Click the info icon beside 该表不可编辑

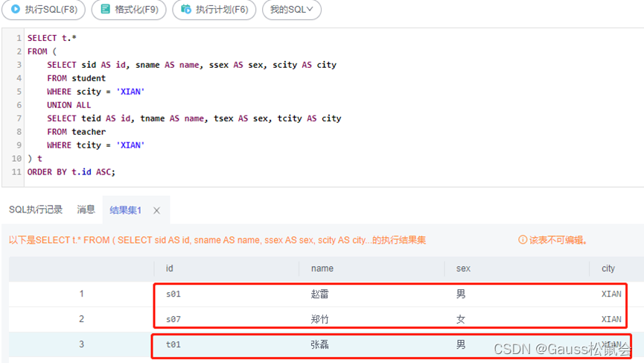coord(523,240)
